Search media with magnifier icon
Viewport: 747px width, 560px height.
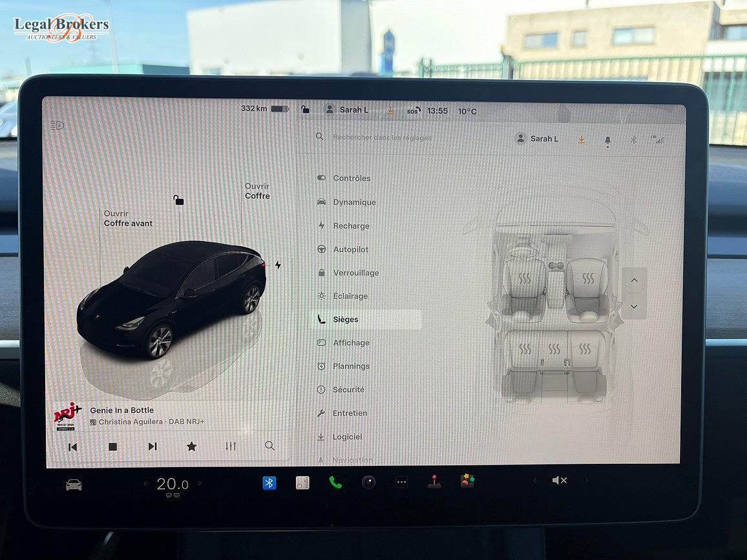click(269, 446)
